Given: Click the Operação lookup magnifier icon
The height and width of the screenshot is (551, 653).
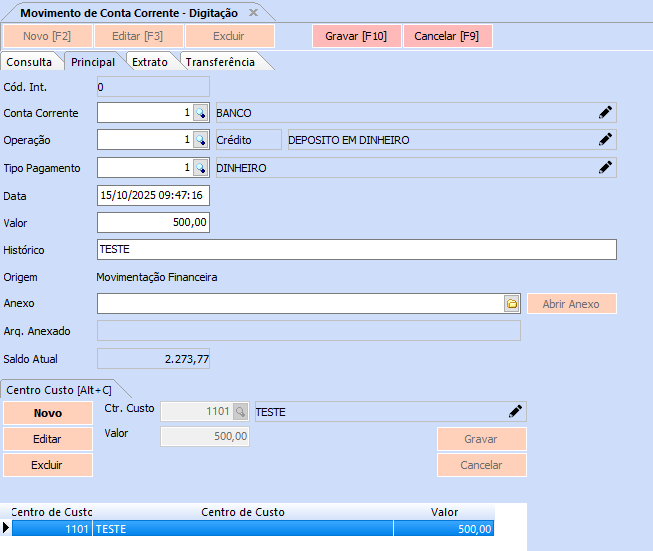Looking at the screenshot, I should tap(200, 140).
